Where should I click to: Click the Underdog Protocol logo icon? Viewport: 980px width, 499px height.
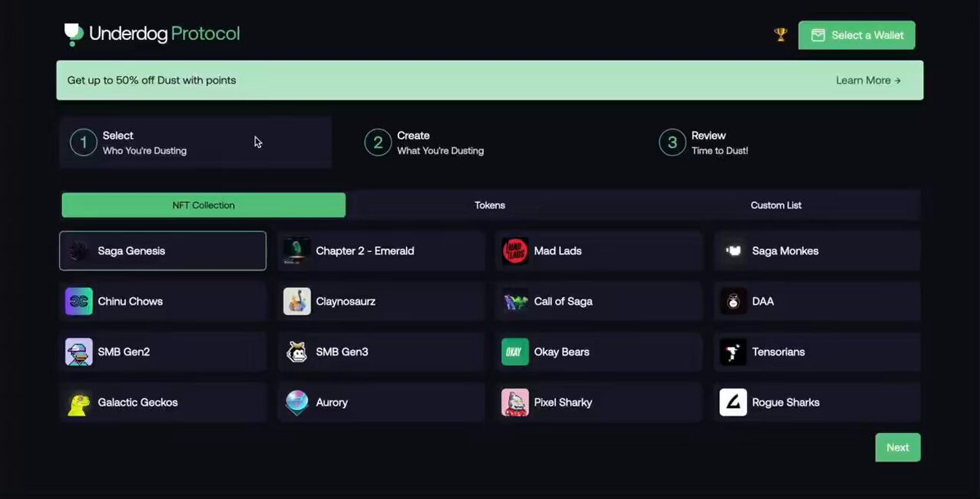[x=74, y=34]
